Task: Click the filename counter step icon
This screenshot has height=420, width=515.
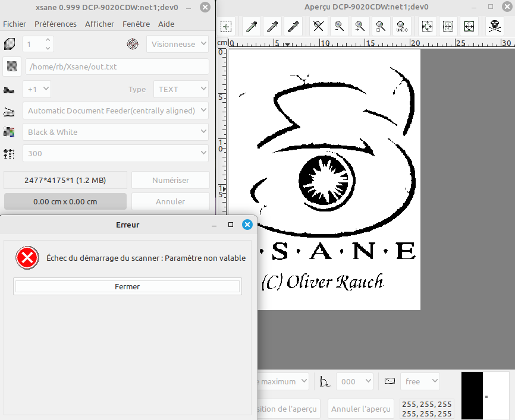Action: (9, 90)
